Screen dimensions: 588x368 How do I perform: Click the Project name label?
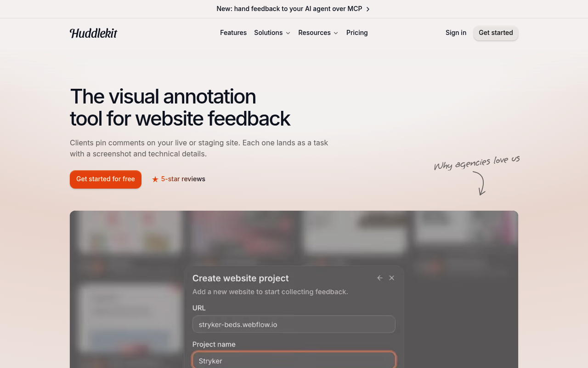pos(214,344)
